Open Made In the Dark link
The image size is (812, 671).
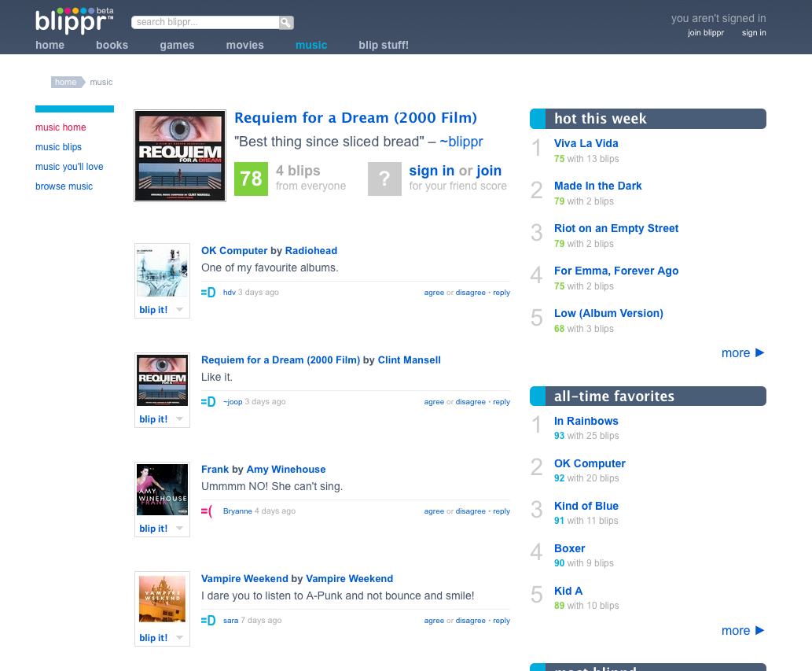pyautogui.click(x=597, y=186)
